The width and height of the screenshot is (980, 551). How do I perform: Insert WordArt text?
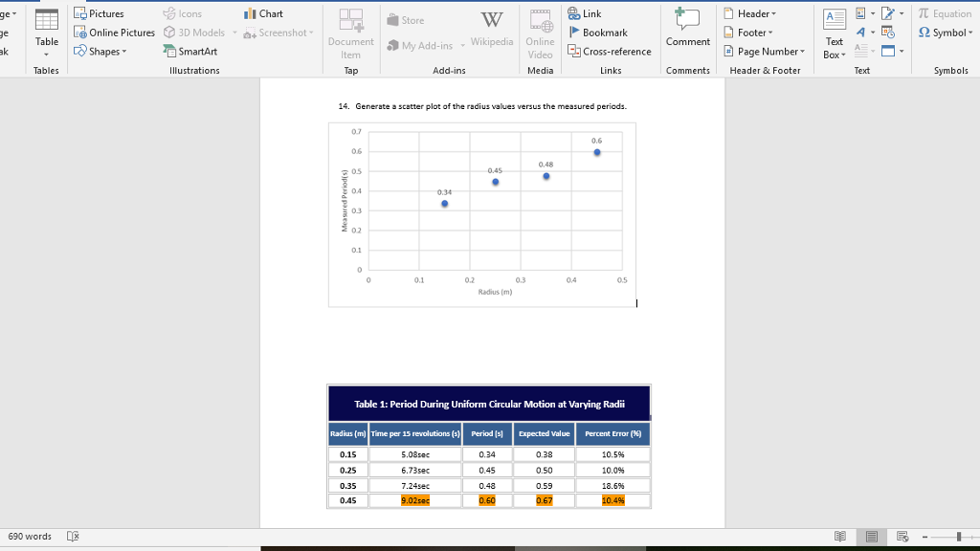coord(861,32)
